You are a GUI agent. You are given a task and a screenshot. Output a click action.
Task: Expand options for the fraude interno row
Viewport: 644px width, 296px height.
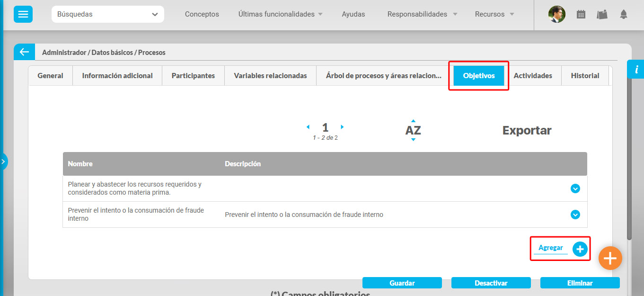coord(575,215)
